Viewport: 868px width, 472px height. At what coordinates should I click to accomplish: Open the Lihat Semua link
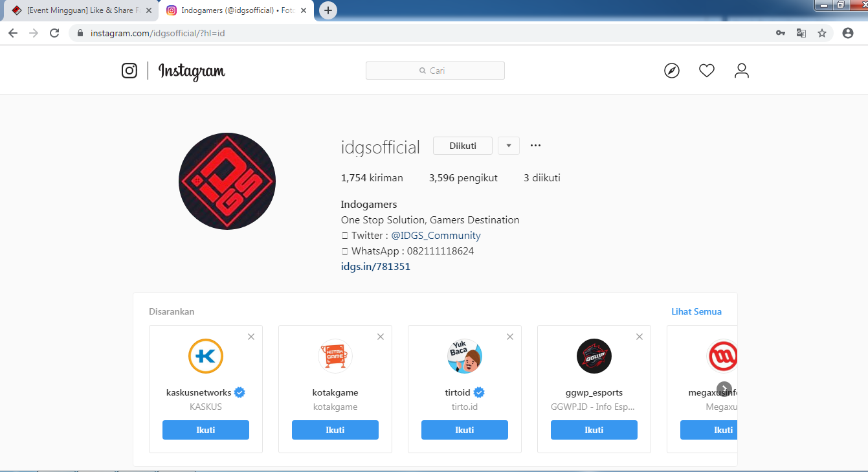pyautogui.click(x=696, y=311)
